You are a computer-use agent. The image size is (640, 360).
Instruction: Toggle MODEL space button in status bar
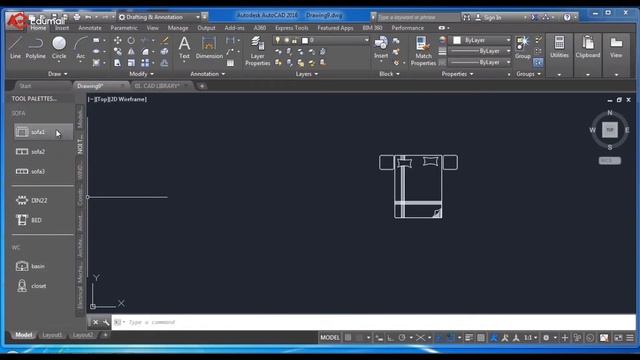(330, 338)
